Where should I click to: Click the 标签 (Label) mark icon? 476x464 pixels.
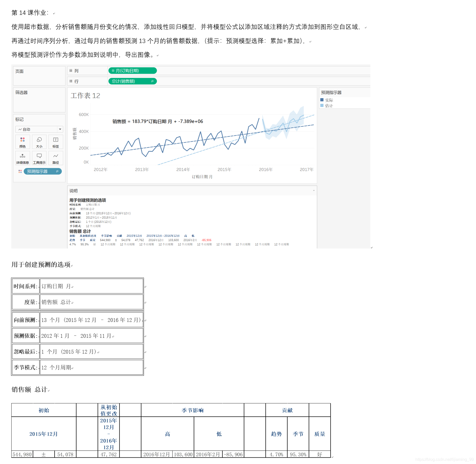coord(56,140)
